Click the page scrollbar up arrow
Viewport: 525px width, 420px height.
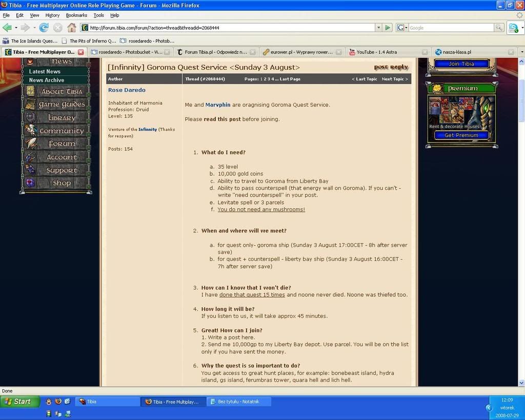(x=521, y=62)
